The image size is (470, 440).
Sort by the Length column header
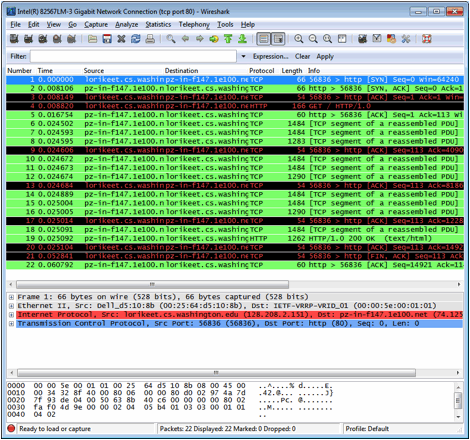pos(292,71)
